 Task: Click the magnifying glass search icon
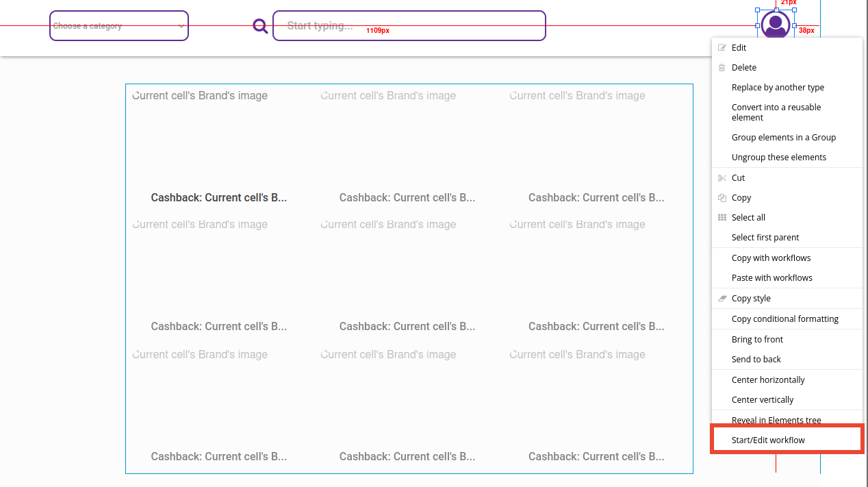click(x=260, y=25)
